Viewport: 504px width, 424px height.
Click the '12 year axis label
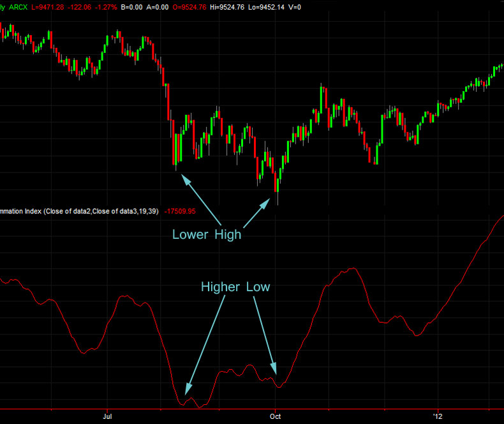coord(438,416)
